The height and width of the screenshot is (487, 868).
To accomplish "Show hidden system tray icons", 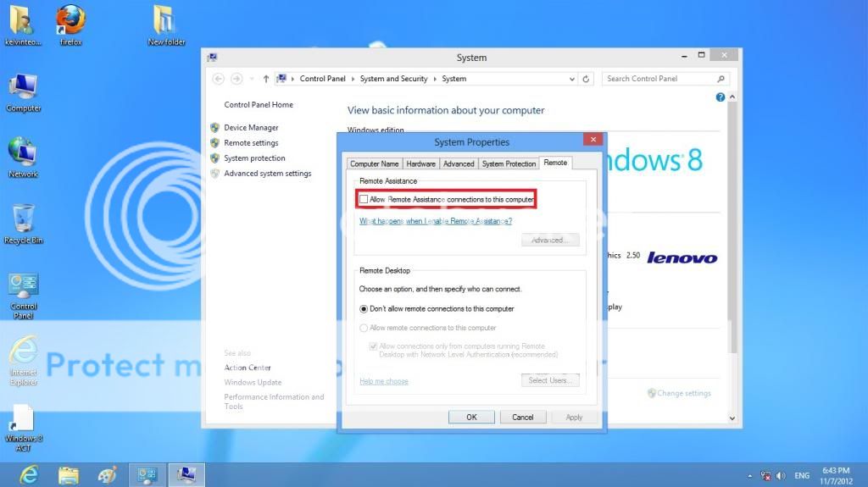I will point(750,476).
